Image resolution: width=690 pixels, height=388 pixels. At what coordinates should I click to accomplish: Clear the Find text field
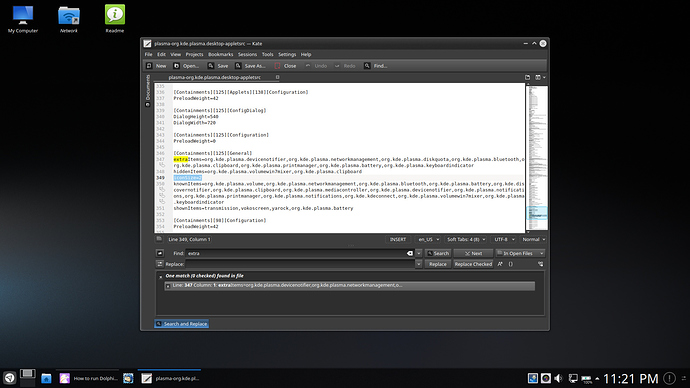(x=410, y=253)
